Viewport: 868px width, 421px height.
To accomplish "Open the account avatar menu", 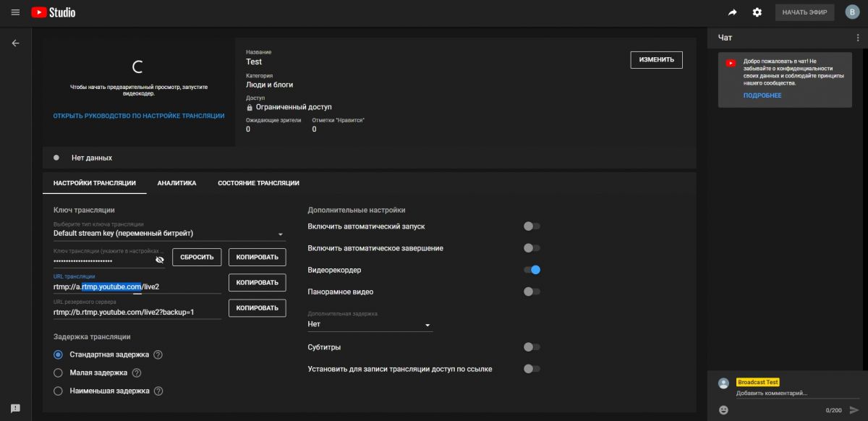I will tap(852, 12).
